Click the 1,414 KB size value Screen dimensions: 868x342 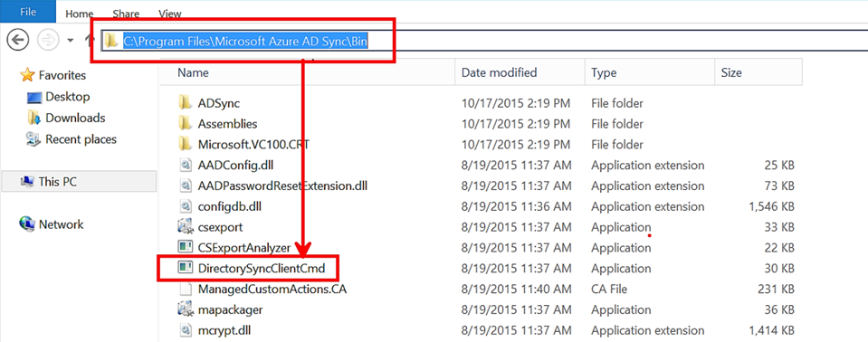(x=773, y=330)
